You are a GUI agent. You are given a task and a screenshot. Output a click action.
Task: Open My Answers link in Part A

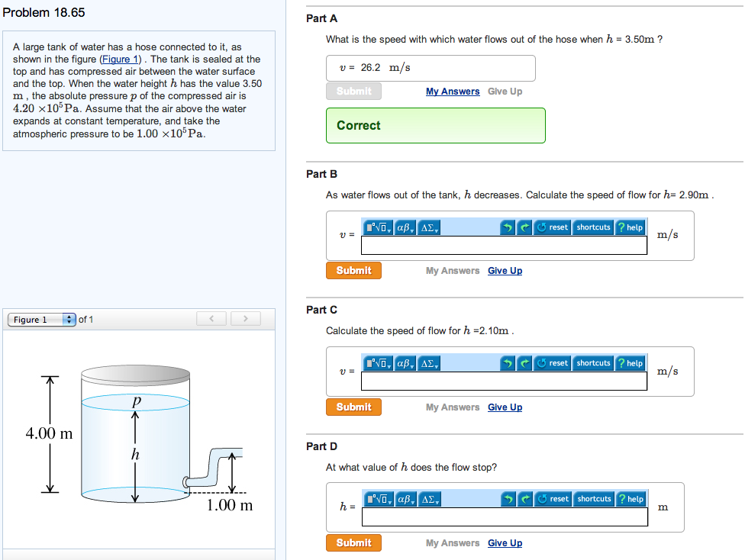coord(453,92)
